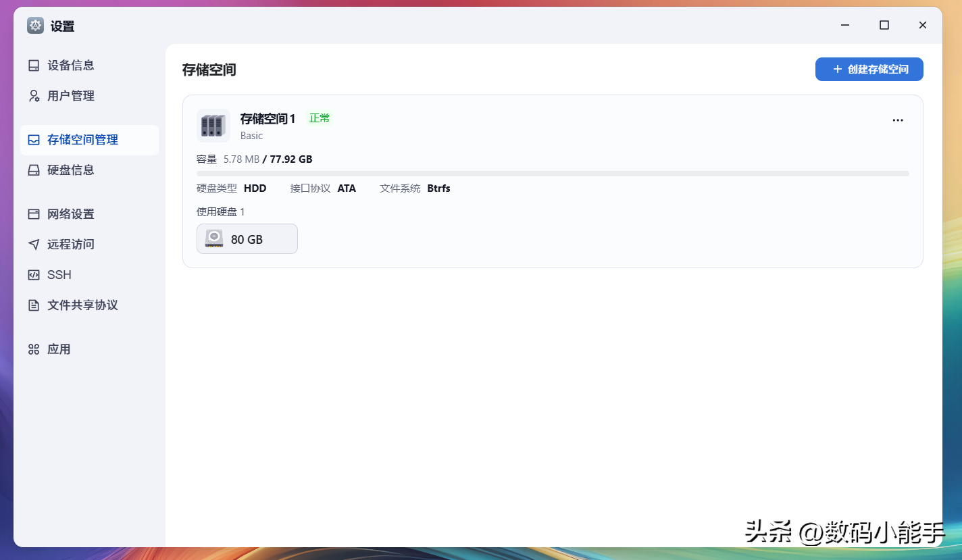Open the three-dot menu for 存储空间 1
962x560 pixels.
(898, 120)
